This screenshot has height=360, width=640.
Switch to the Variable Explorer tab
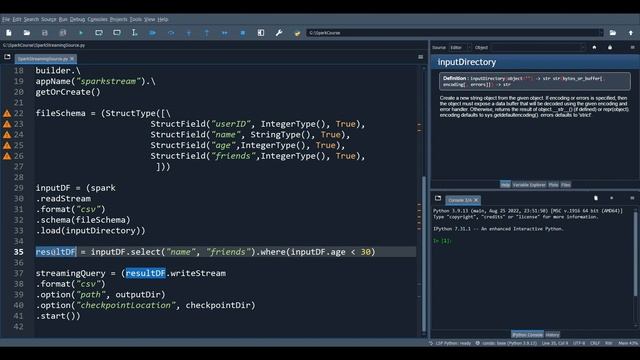point(529,185)
